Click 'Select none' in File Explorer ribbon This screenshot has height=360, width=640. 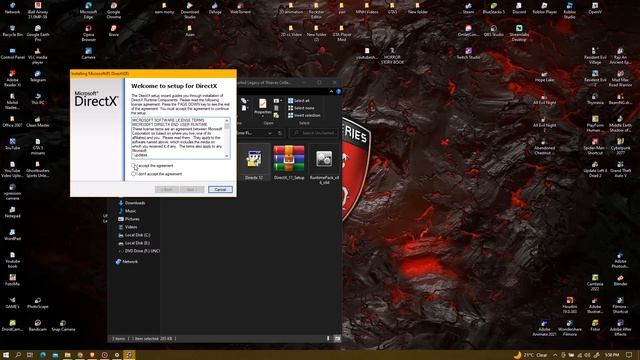point(301,108)
